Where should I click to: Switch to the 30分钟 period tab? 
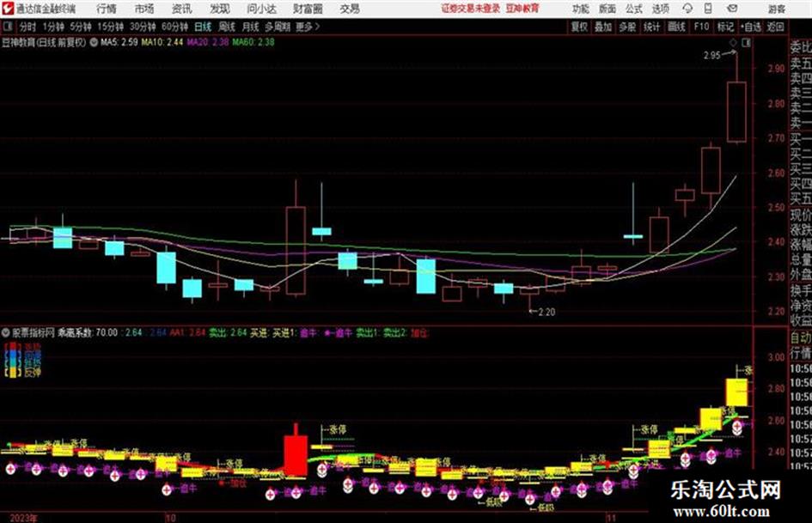(143, 27)
